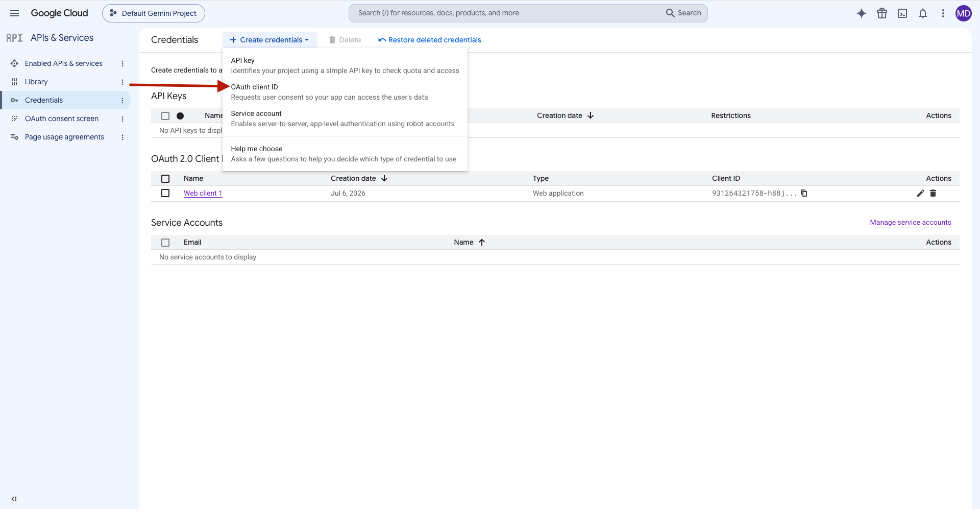980x522 pixels.
Task: Choose API key from the menu
Action: click(x=345, y=65)
